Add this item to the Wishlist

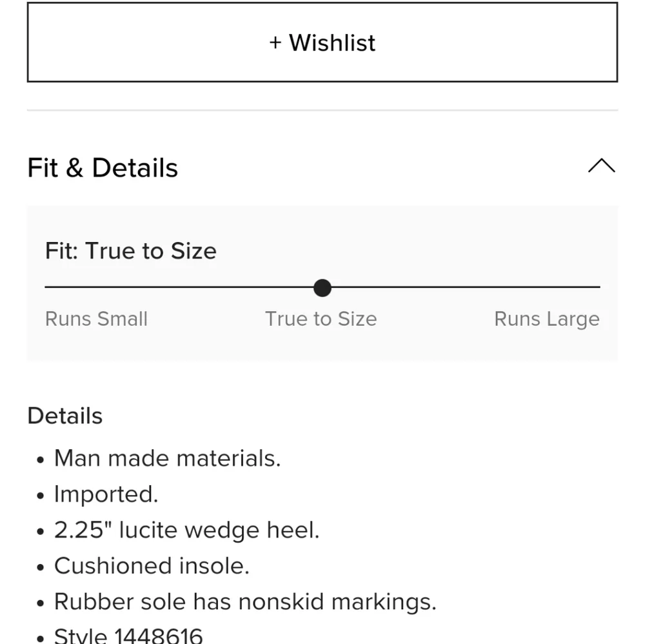click(322, 42)
